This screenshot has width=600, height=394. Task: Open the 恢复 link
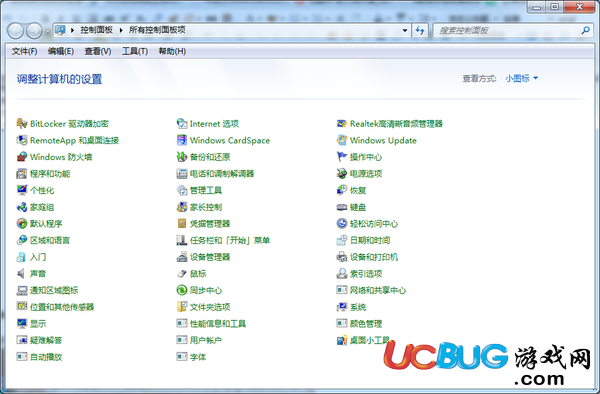coord(358,190)
